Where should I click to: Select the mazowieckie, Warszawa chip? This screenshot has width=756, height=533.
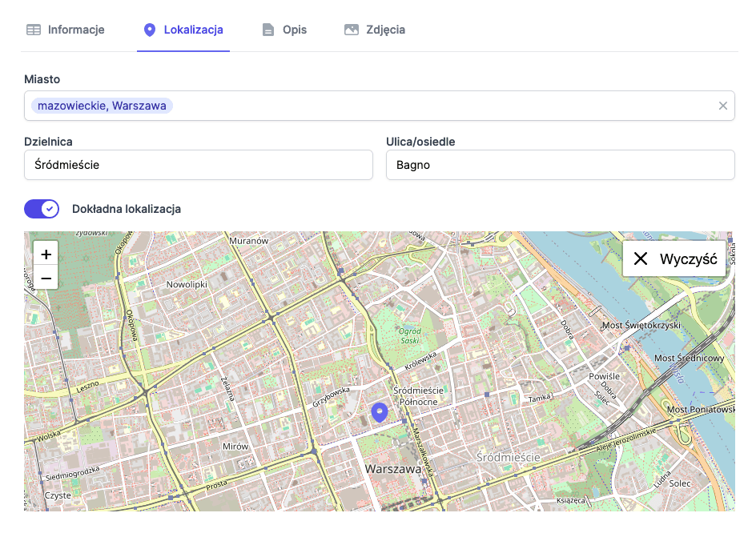tap(102, 105)
